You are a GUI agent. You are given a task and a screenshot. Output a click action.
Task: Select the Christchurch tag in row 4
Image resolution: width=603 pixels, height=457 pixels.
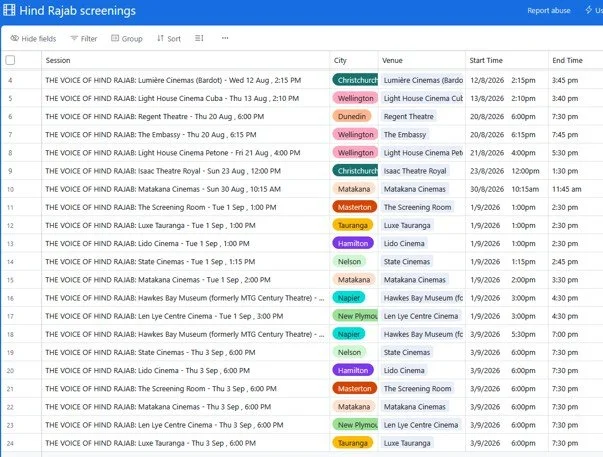coord(355,80)
